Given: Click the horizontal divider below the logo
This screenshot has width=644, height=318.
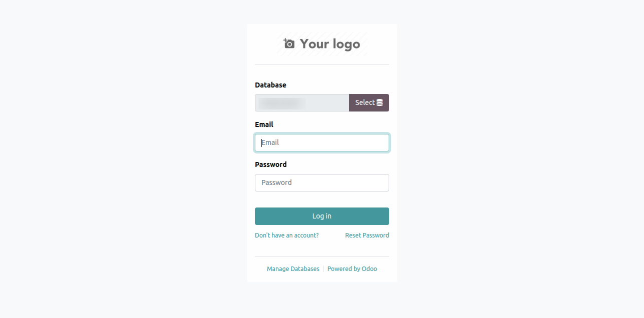Looking at the screenshot, I should tap(322, 64).
